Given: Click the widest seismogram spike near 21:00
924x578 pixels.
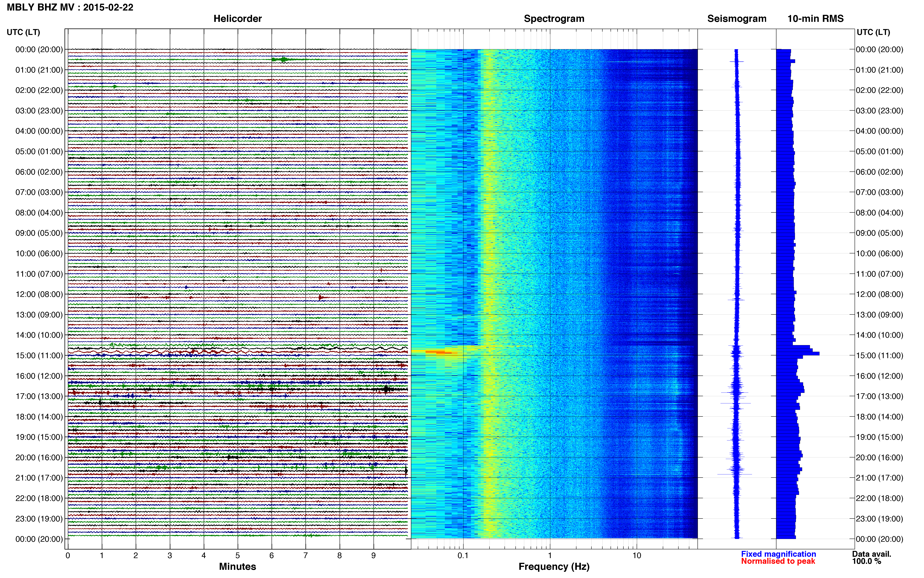Looking at the screenshot, I should [735, 474].
